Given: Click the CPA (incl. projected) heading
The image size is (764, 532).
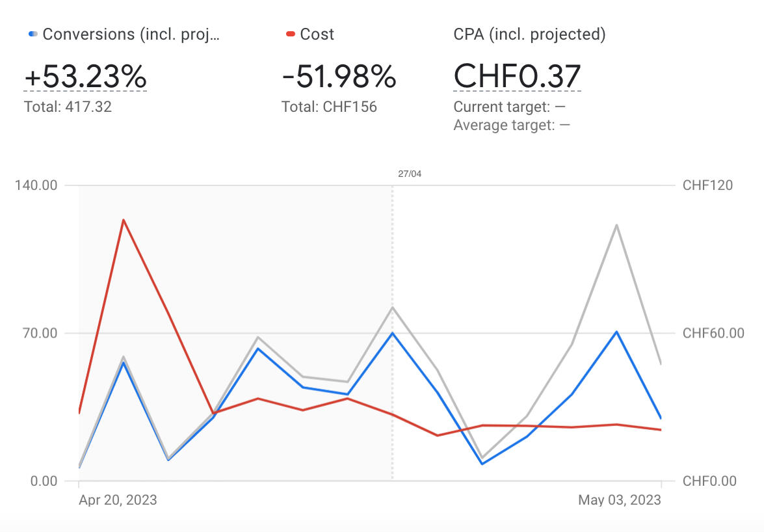Looking at the screenshot, I should [529, 34].
